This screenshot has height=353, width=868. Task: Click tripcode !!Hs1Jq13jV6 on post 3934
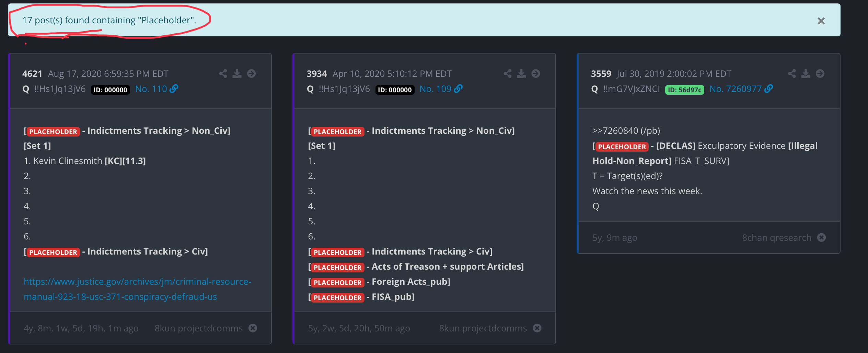click(x=344, y=89)
